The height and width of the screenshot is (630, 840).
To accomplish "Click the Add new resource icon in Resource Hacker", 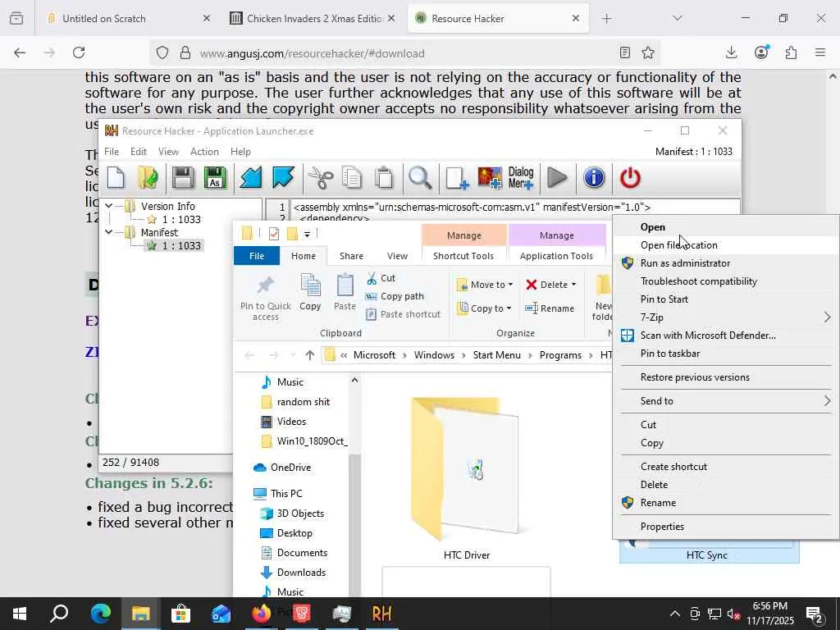I will click(x=457, y=178).
